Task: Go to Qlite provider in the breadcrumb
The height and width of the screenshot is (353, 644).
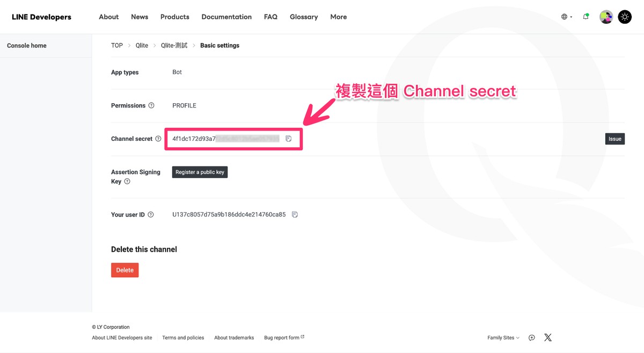Action: point(142,46)
